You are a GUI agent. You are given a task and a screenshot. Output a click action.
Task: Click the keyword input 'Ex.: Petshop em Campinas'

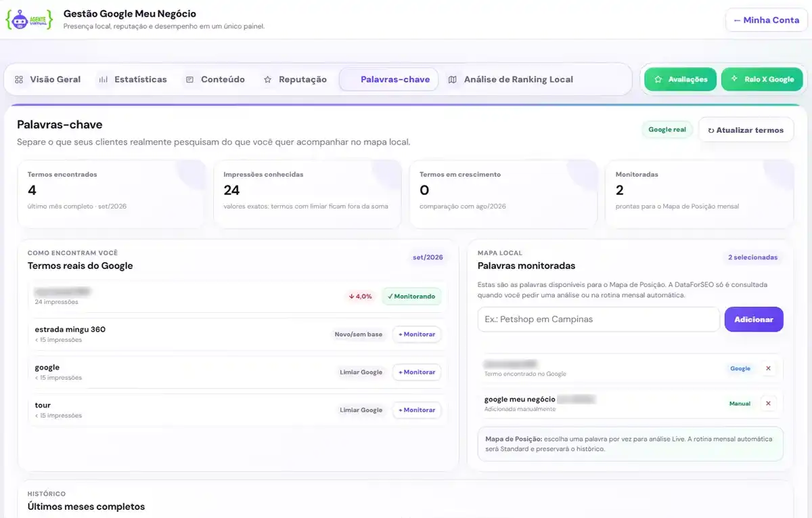(599, 319)
